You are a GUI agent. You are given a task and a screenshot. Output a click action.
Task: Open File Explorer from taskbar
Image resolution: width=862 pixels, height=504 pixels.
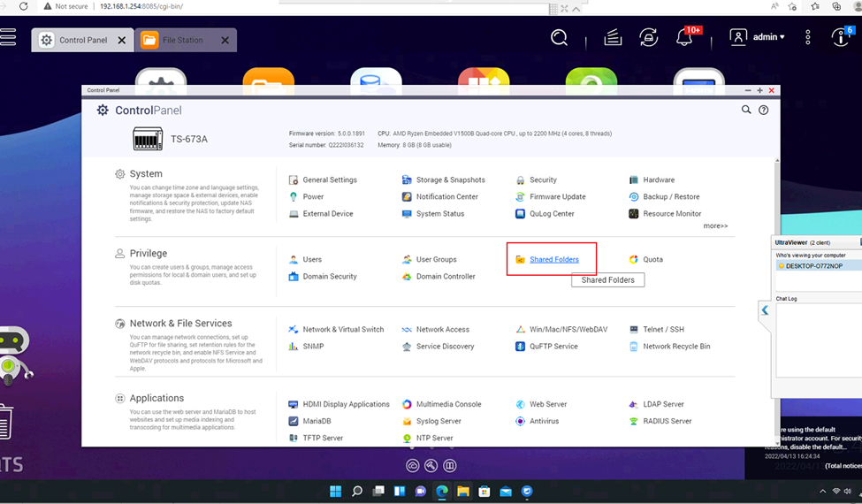click(463, 492)
